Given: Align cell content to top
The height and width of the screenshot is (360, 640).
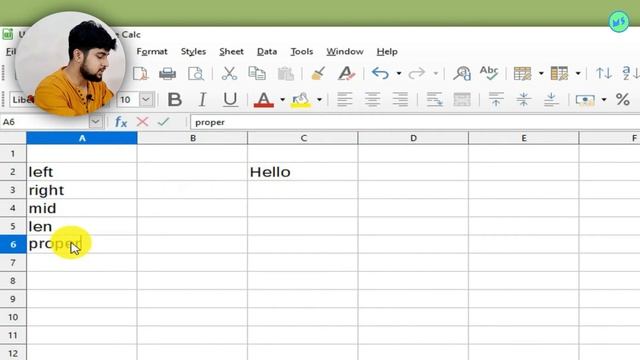Looking at the screenshot, I should click(496, 100).
